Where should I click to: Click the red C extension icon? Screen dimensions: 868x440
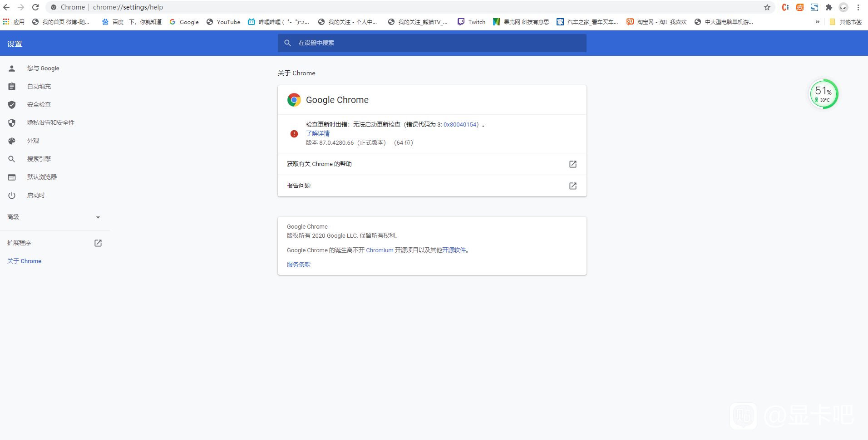[785, 7]
